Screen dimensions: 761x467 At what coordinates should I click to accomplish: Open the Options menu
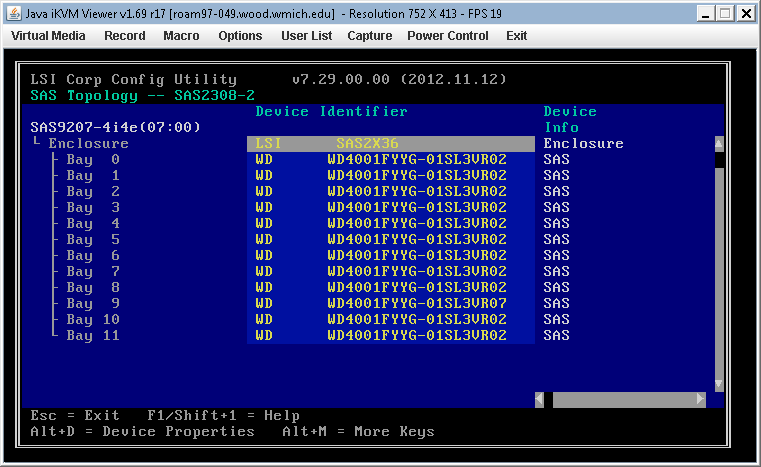coord(240,36)
